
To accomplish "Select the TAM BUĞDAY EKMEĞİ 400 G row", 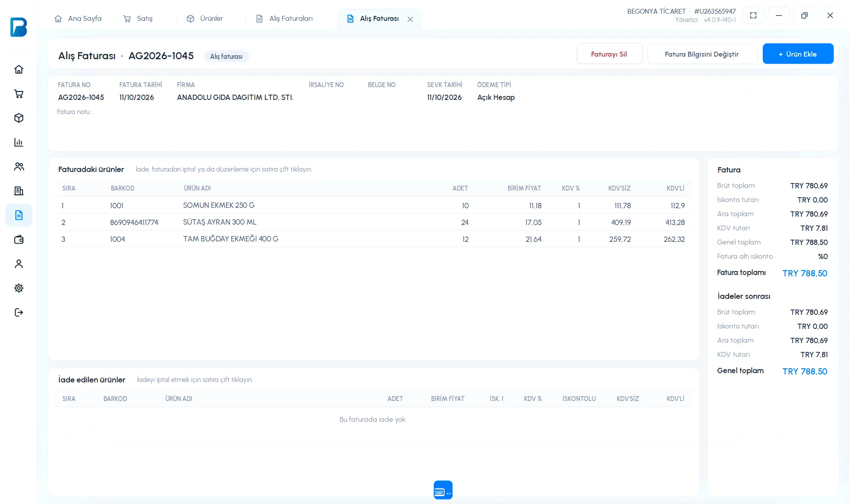I will click(x=373, y=239).
